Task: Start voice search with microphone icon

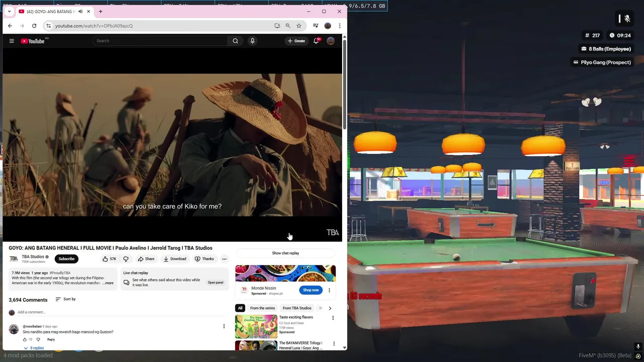Action: [253, 41]
